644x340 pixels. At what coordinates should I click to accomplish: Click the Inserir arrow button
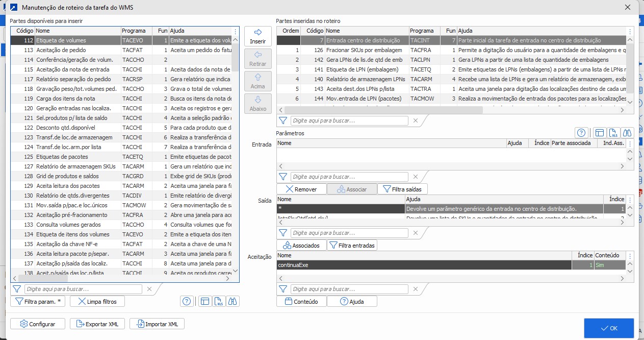tap(257, 36)
